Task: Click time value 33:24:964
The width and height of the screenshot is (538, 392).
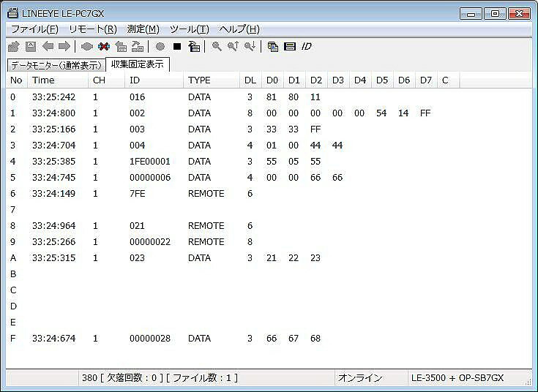Action: pyautogui.click(x=53, y=226)
